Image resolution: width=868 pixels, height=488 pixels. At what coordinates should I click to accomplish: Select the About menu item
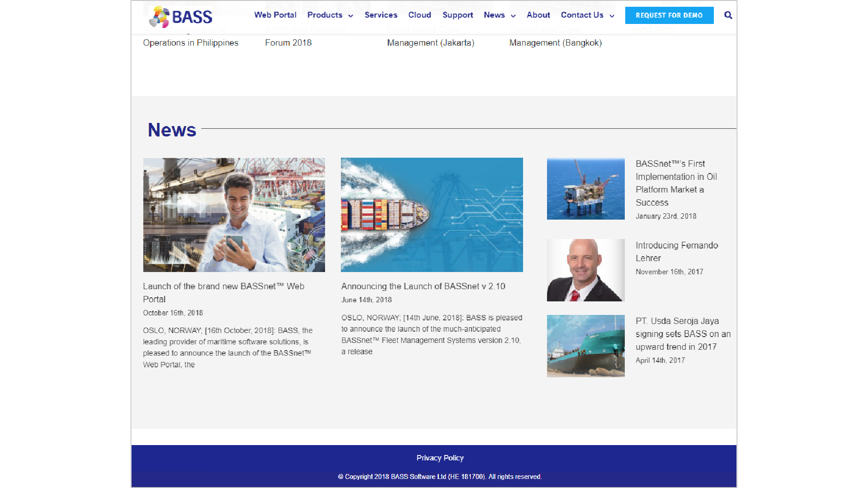538,15
